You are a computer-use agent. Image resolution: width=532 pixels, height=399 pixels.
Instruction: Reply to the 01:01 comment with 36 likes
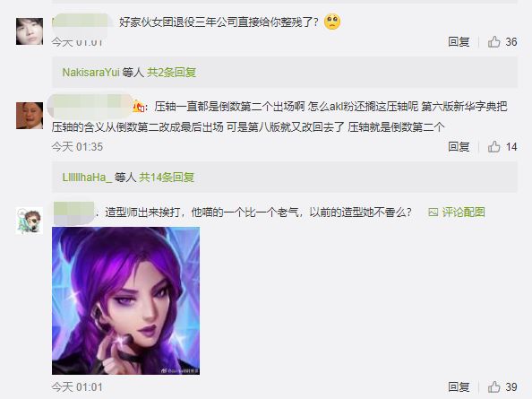coord(459,42)
